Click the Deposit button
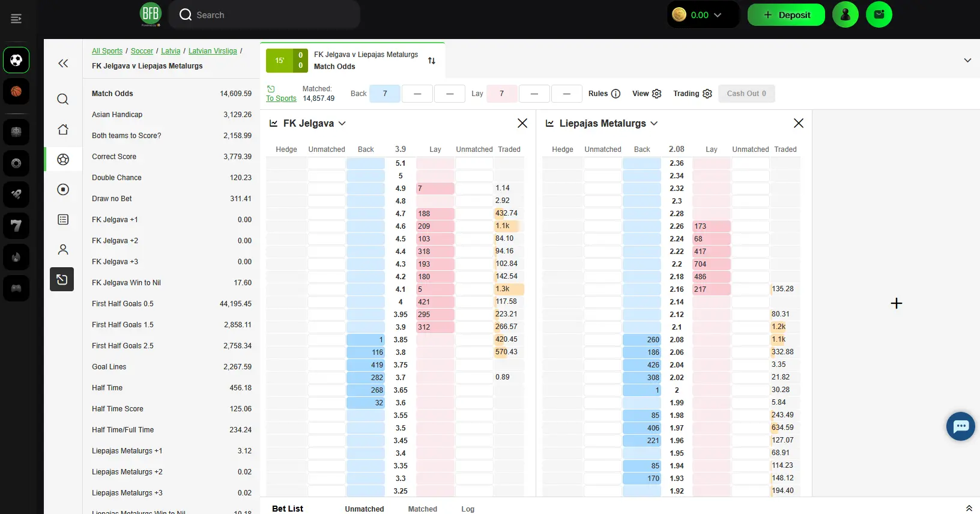The width and height of the screenshot is (980, 514). pyautogui.click(x=786, y=15)
